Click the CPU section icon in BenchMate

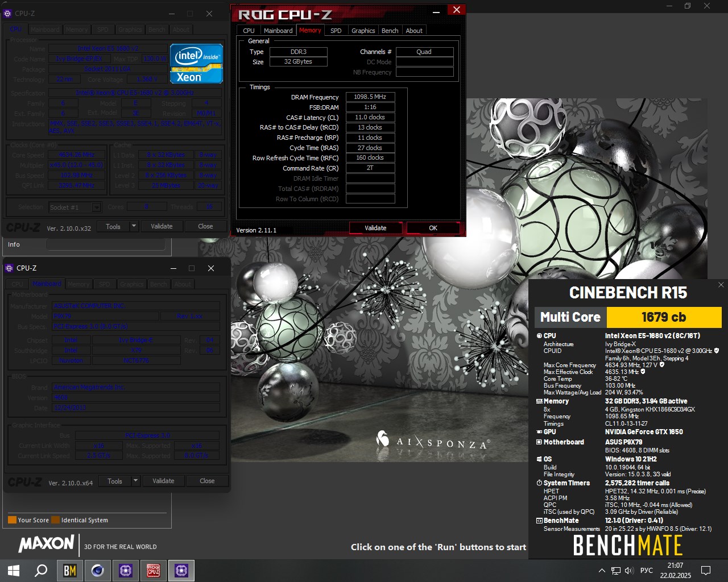539,336
